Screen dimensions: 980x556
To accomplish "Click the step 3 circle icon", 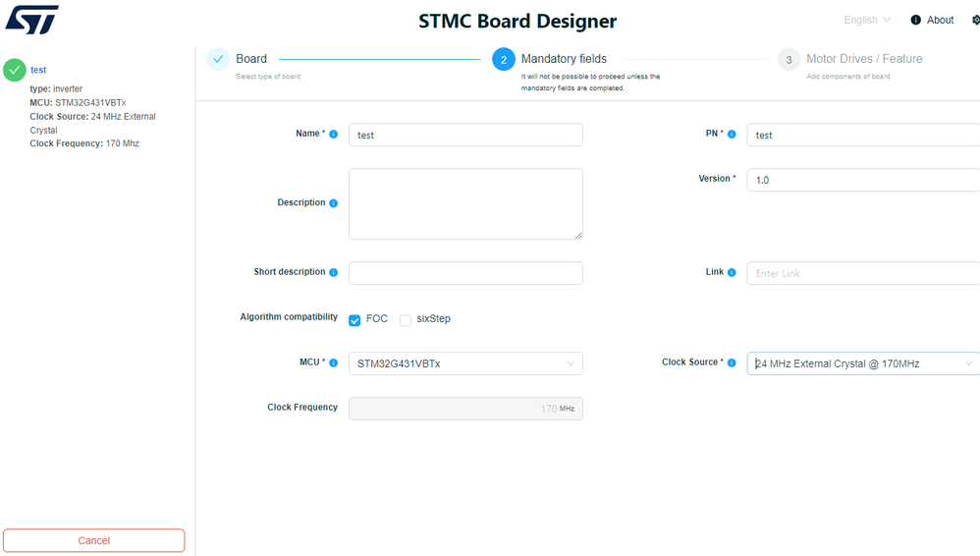I will pyautogui.click(x=789, y=59).
